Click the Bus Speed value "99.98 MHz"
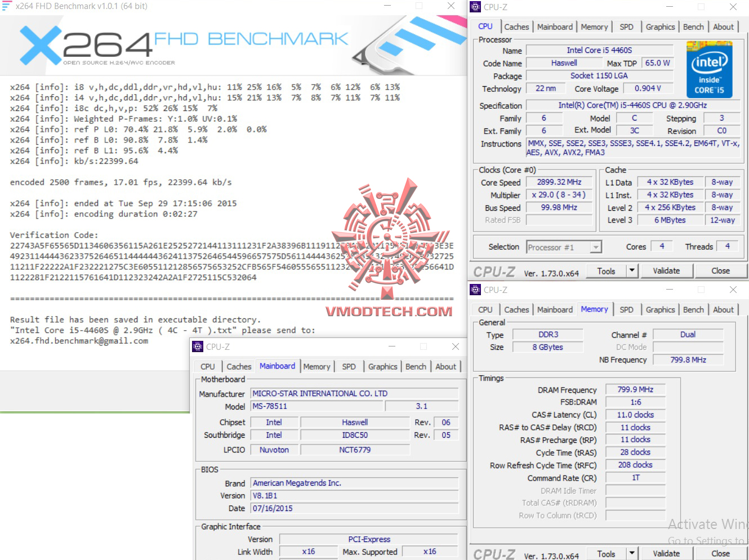 [559, 208]
